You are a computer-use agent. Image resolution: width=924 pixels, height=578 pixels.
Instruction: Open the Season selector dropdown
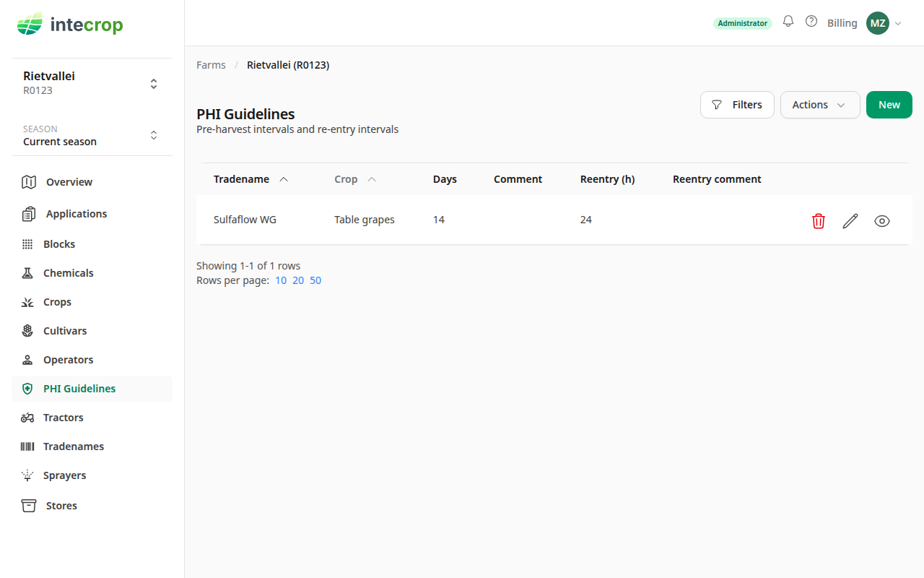(92, 135)
